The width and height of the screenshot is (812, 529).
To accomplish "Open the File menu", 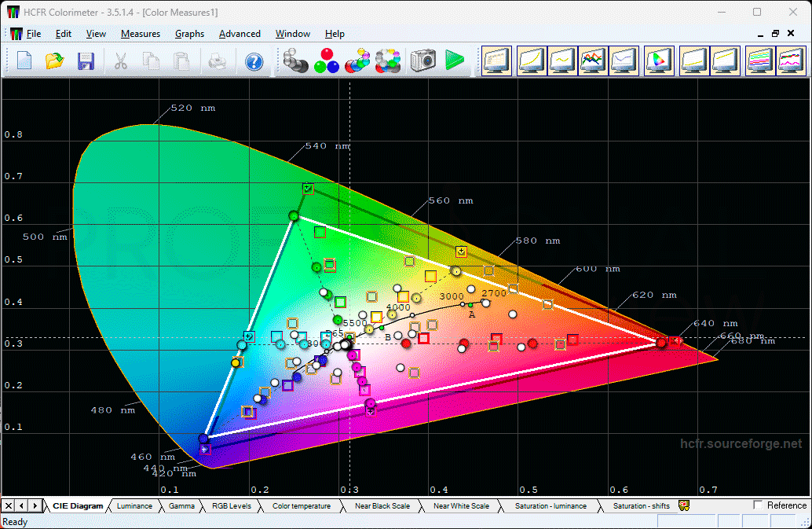I will 34,34.
